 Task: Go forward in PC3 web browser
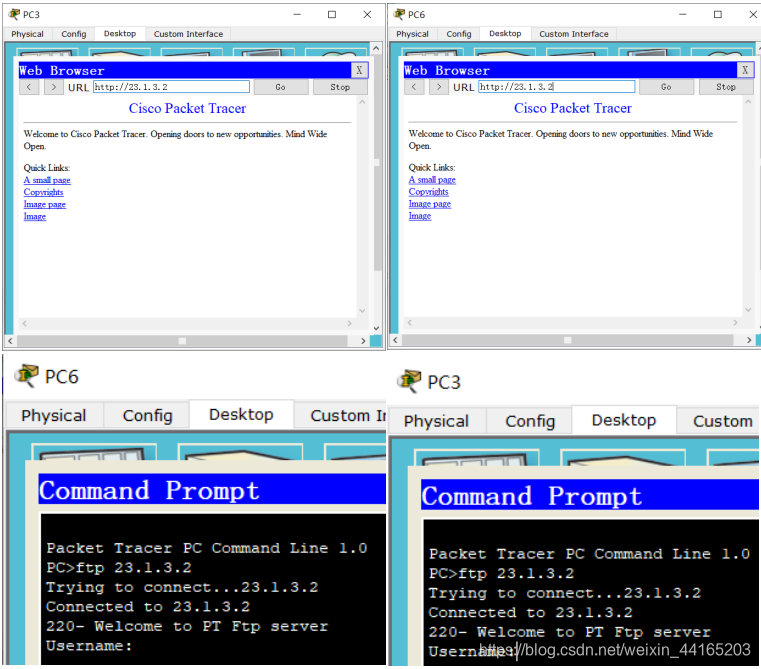53,87
